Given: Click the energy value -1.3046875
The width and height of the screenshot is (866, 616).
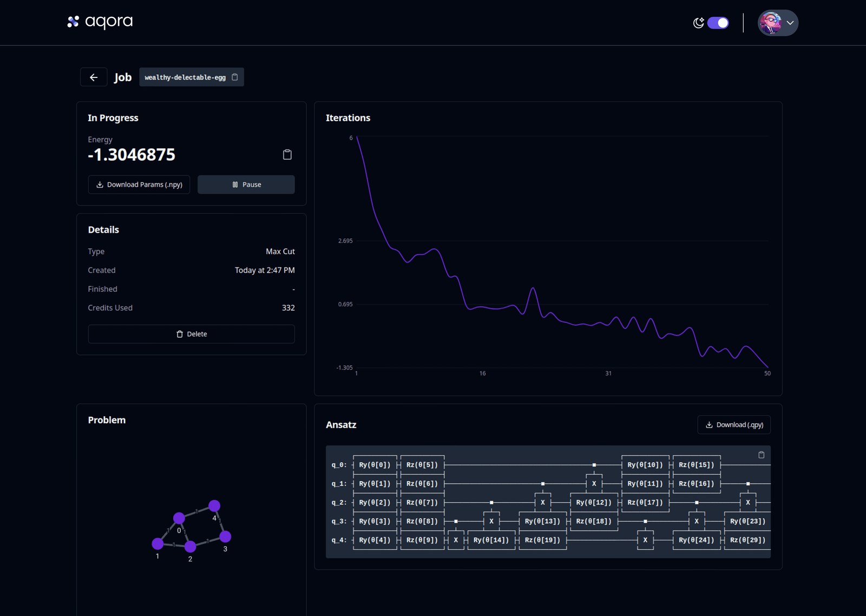Looking at the screenshot, I should pos(132,155).
